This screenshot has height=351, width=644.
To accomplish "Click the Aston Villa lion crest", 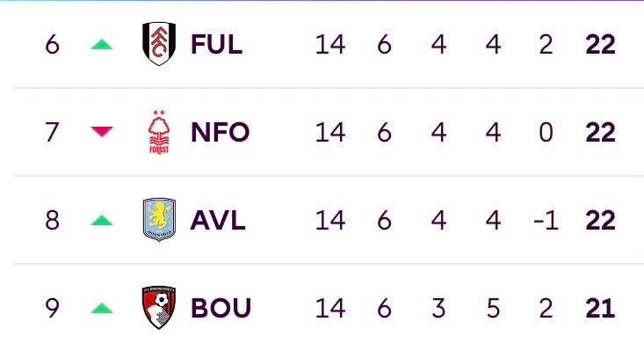I will coord(159,219).
